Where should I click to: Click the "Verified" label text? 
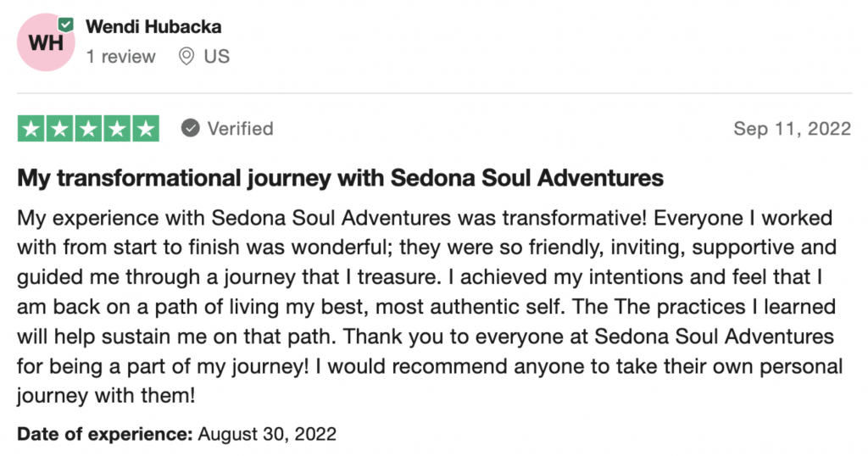pyautogui.click(x=240, y=129)
